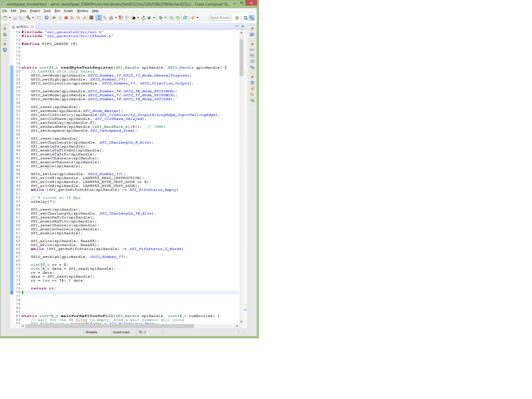Click the blue panel icon in left sidebar
The width and height of the screenshot is (532, 399).
pos(5,50)
